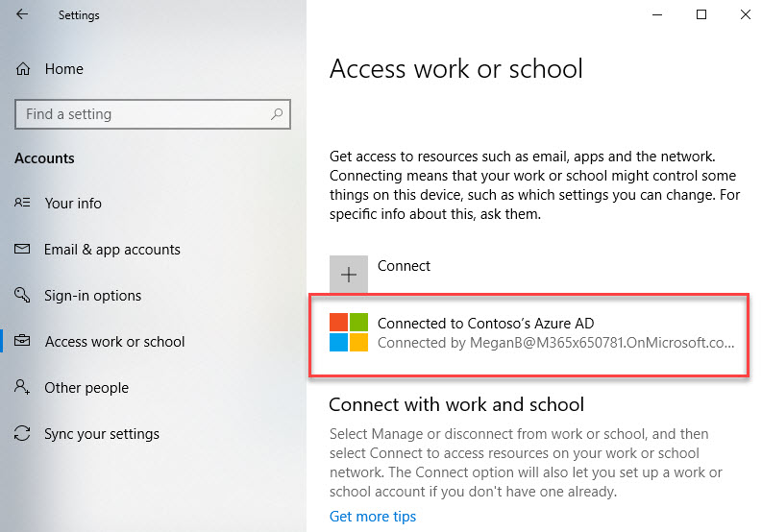Go to Other people section

click(86, 388)
